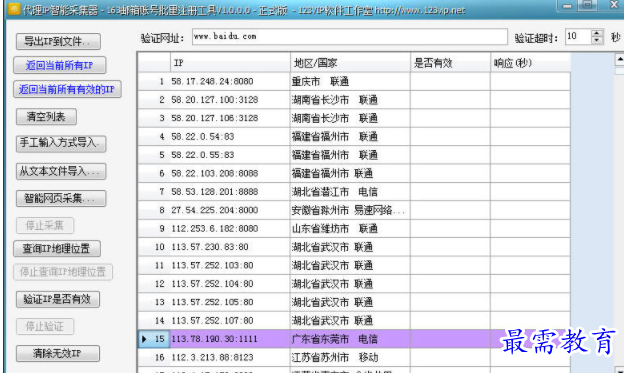Close the application window
This screenshot has width=624, height=373.
(614, 5)
